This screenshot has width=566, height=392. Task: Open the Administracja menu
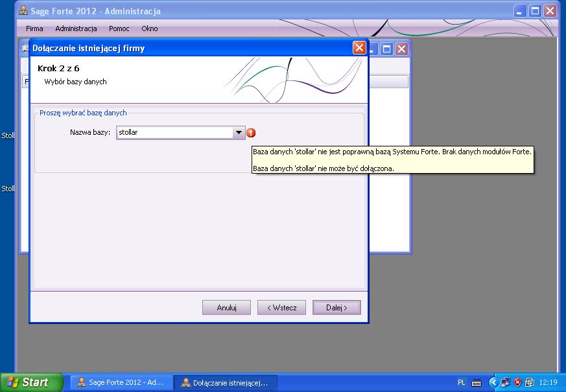(76, 29)
